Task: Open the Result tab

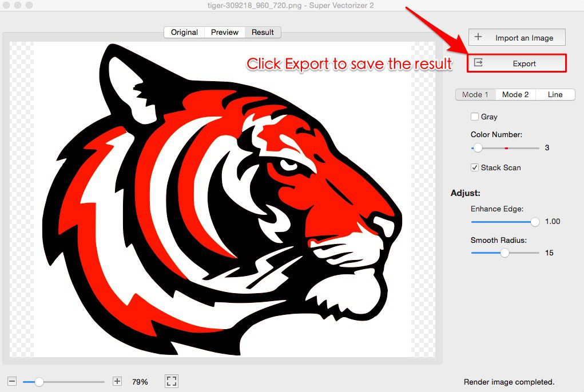Action: coord(262,32)
